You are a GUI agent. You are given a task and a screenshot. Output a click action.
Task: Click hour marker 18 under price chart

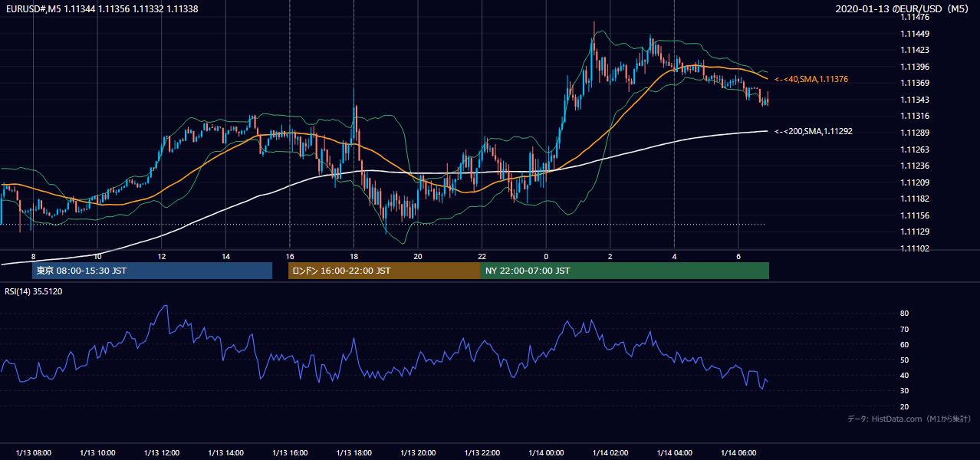click(x=354, y=256)
